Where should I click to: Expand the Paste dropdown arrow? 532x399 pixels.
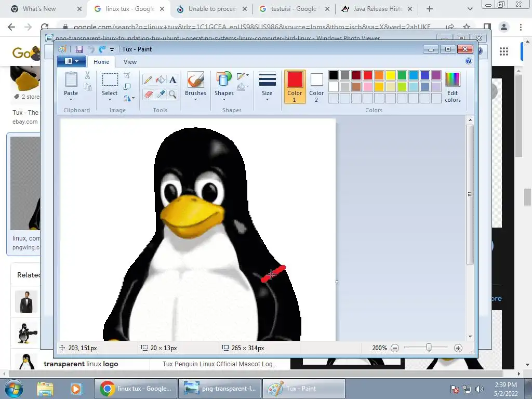[x=71, y=99]
